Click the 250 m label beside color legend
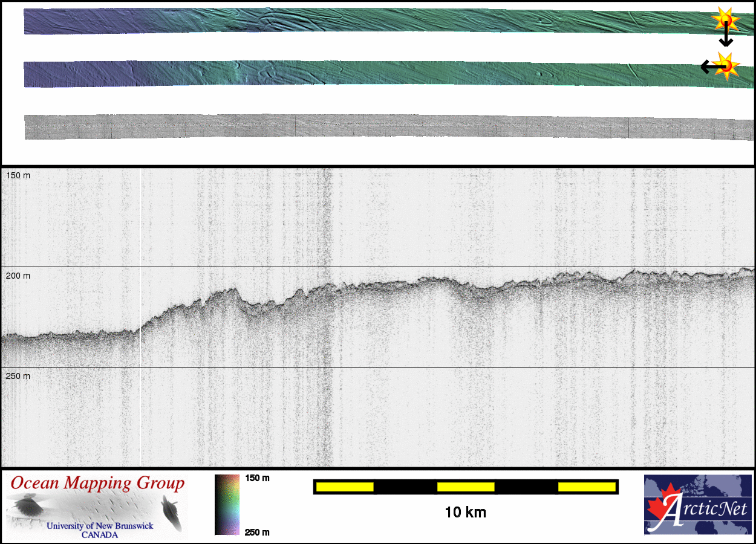 pos(257,532)
